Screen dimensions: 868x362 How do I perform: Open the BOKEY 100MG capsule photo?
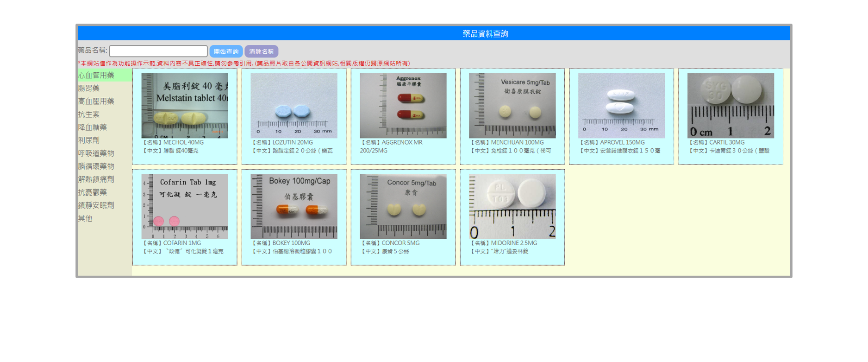pos(294,206)
